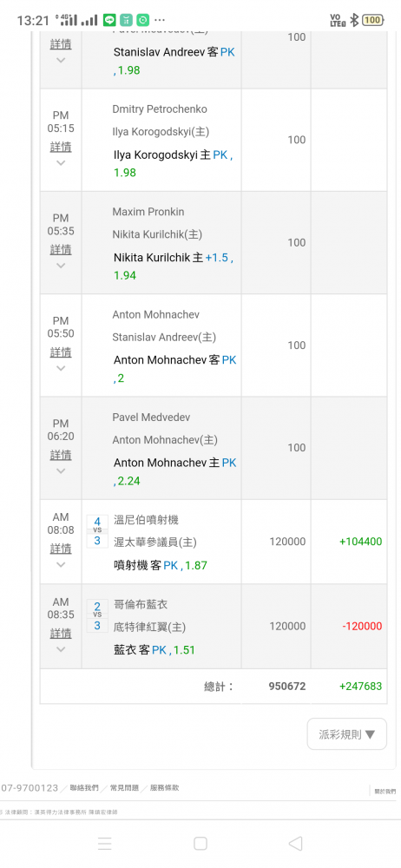Image resolution: width=401 pixels, height=868 pixels.
Task: Tap the Android back navigation icon
Action: click(x=296, y=843)
